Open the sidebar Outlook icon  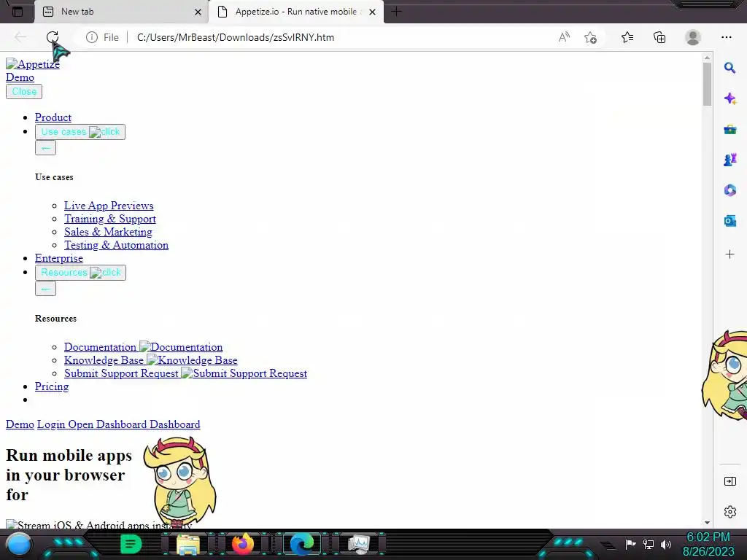729,221
